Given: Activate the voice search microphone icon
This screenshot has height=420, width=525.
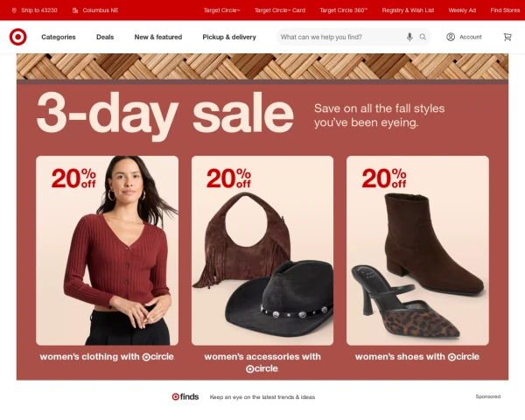Looking at the screenshot, I should pos(409,37).
